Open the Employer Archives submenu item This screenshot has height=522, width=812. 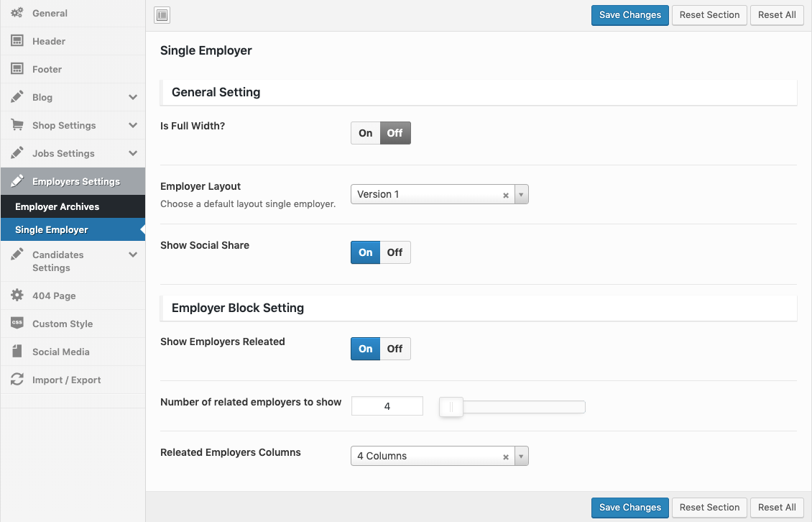point(57,206)
